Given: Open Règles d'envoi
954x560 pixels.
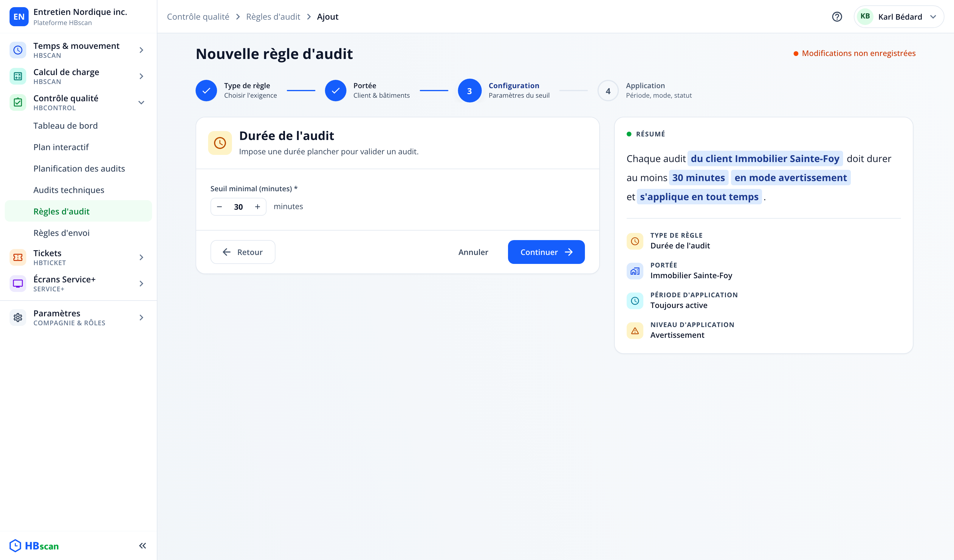Looking at the screenshot, I should coord(78,233).
